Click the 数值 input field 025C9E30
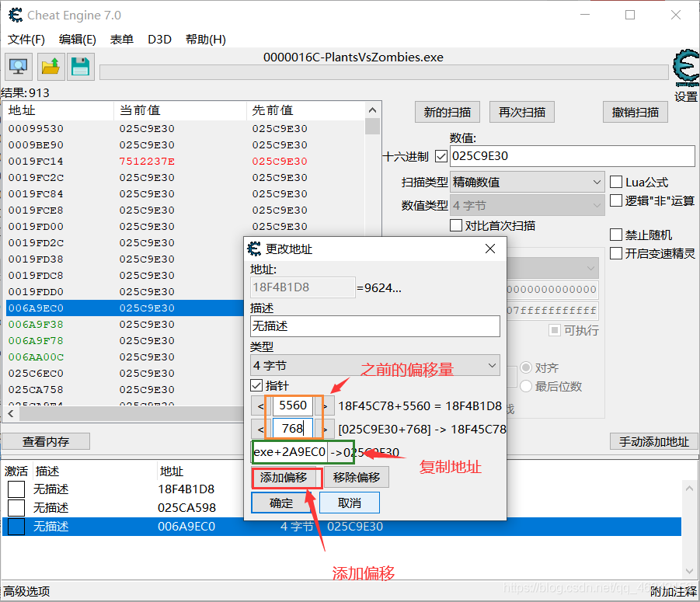 [x=573, y=156]
